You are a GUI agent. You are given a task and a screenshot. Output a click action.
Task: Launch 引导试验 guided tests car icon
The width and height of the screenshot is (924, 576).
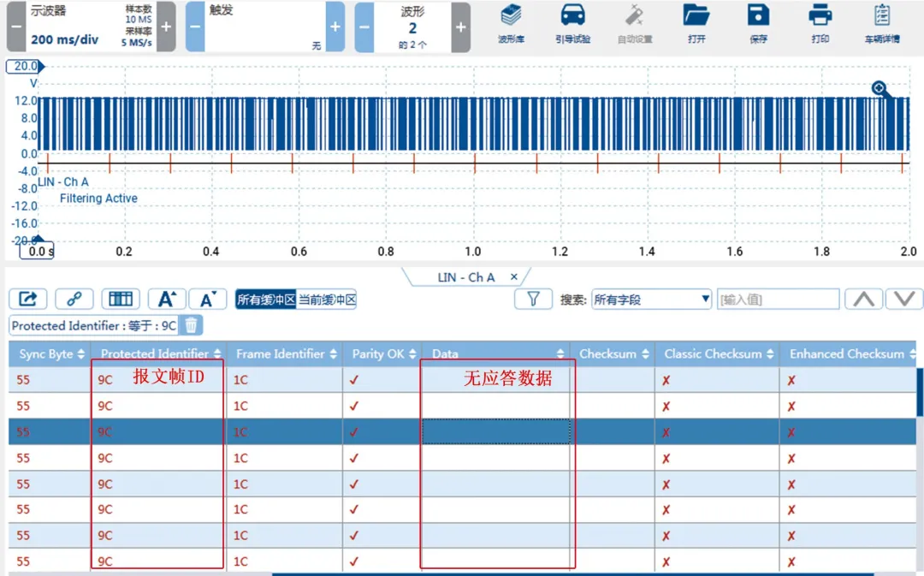point(572,23)
